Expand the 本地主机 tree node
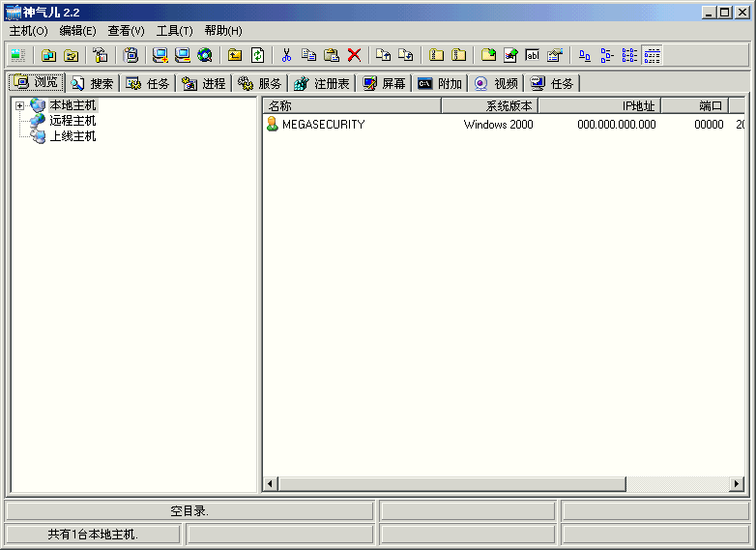 pyautogui.click(x=19, y=105)
